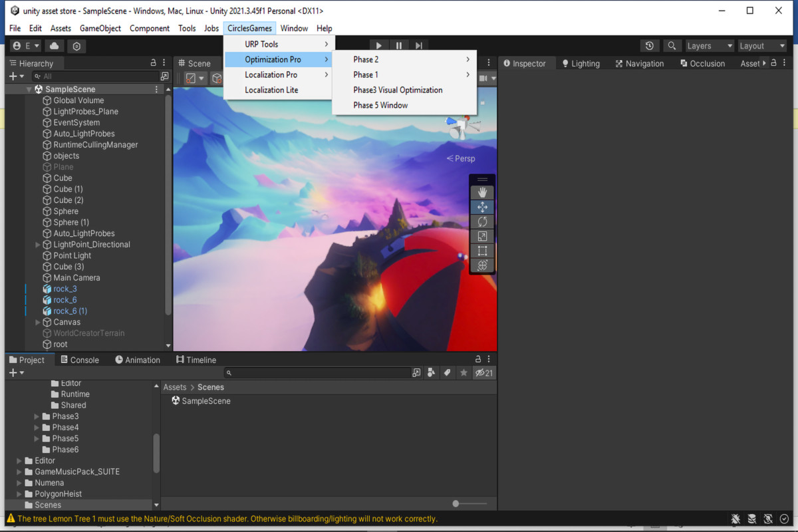This screenshot has height=532, width=798.
Task: Select the Transform tool
Action: tap(483, 265)
